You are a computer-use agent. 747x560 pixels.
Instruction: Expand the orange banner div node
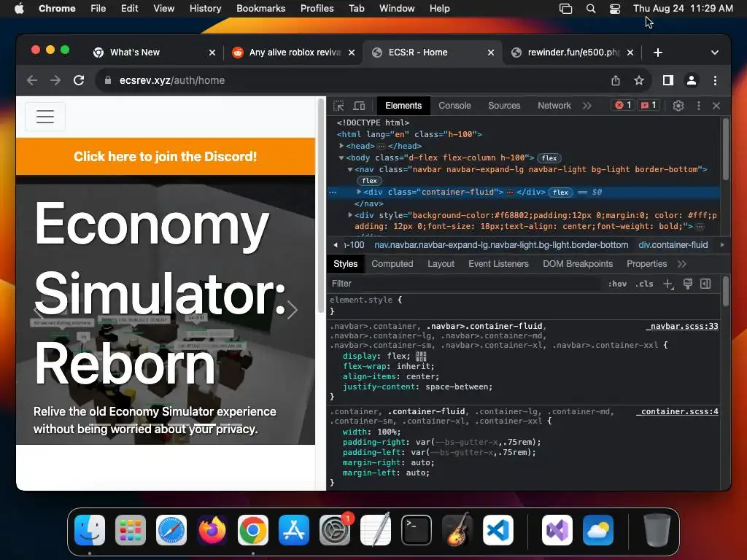click(350, 215)
